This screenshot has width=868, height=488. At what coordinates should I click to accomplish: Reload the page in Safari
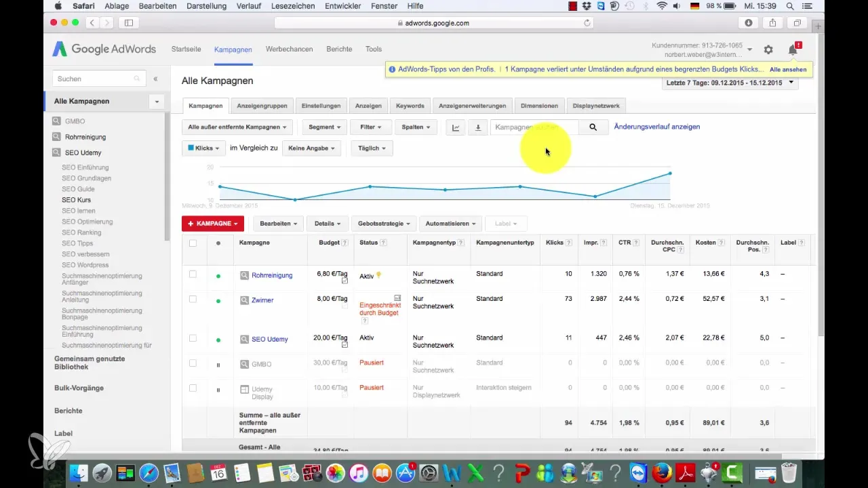[x=587, y=22]
